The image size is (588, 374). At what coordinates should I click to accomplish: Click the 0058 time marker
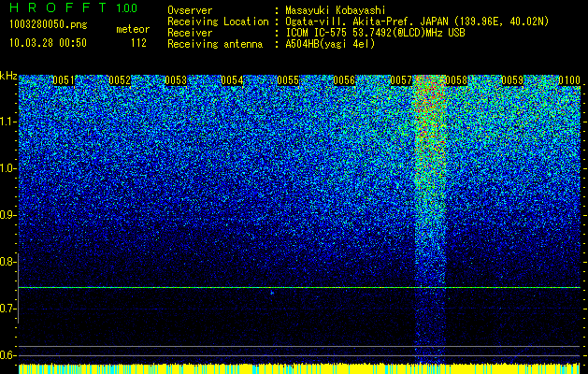pos(456,80)
